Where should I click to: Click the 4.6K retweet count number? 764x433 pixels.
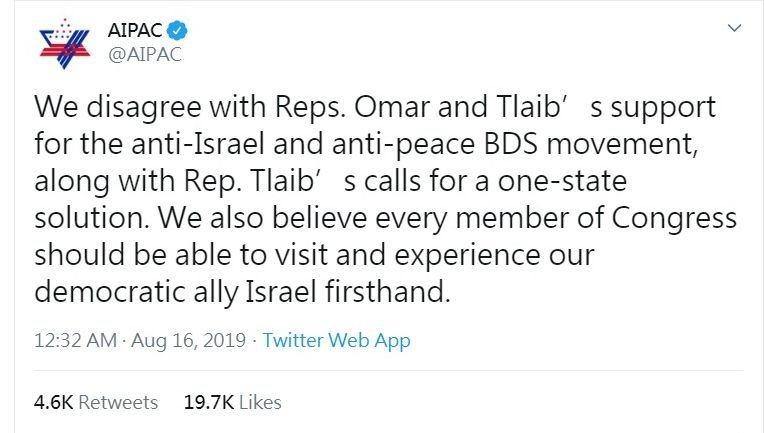(x=54, y=402)
